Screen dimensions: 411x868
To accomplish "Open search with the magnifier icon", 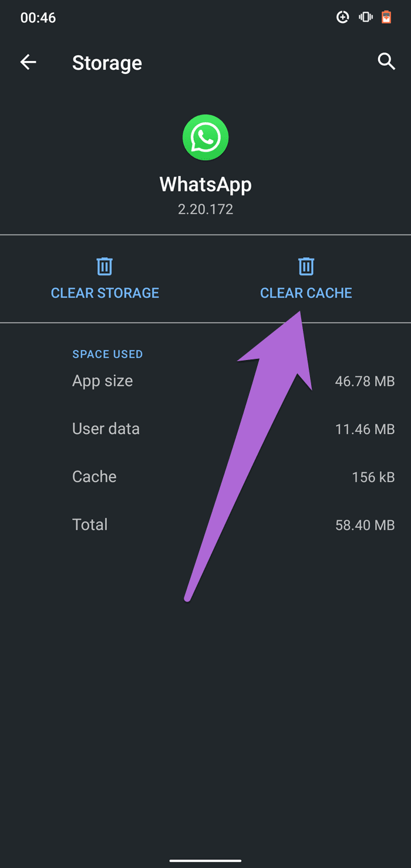I will click(x=386, y=61).
